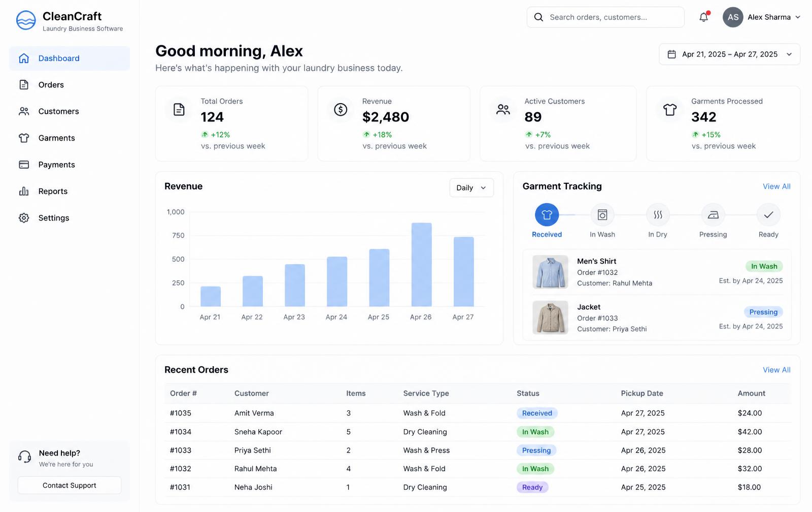
Task: Click the Pickup Date column header
Action: [642, 394]
